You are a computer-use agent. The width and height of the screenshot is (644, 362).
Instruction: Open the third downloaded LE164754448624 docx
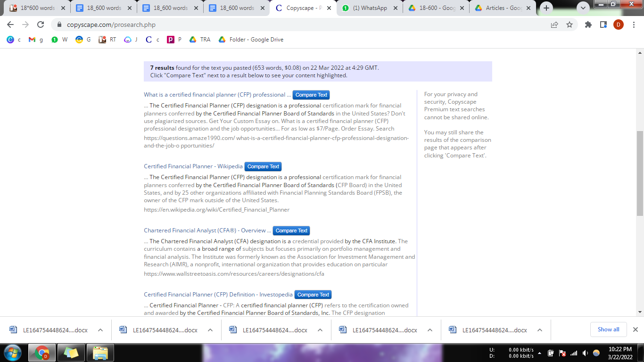pyautogui.click(x=268, y=330)
